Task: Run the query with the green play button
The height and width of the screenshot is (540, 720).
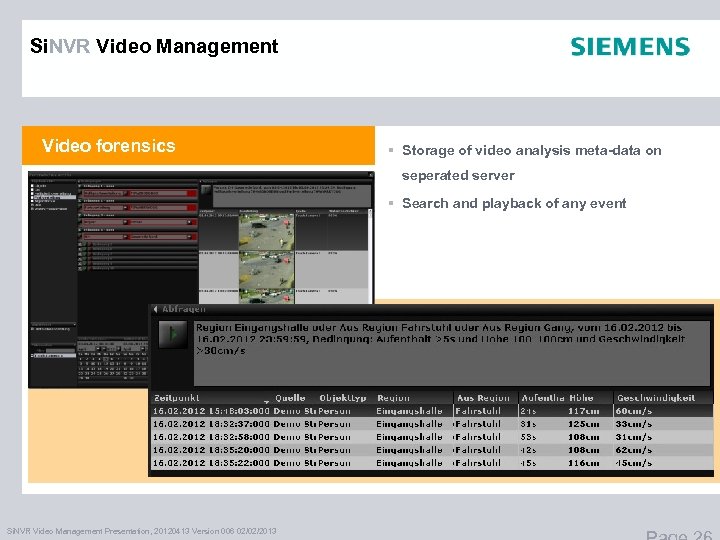Action: pos(173,334)
